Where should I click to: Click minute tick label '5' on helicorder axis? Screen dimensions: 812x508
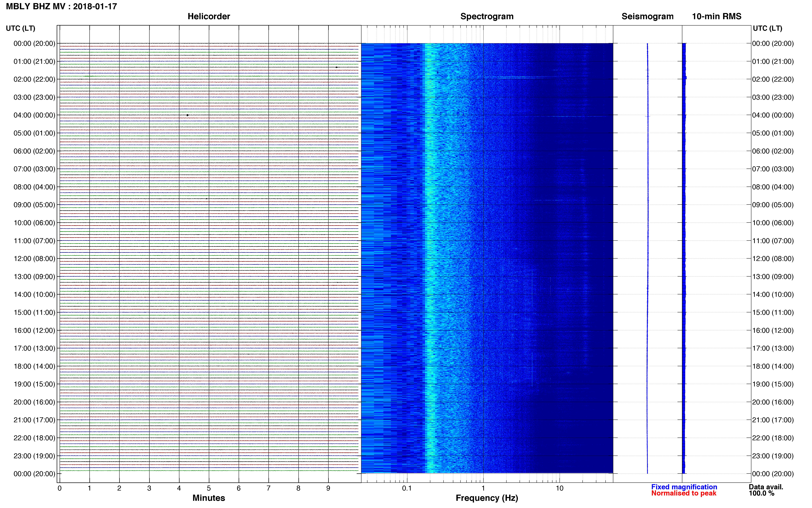tap(209, 488)
